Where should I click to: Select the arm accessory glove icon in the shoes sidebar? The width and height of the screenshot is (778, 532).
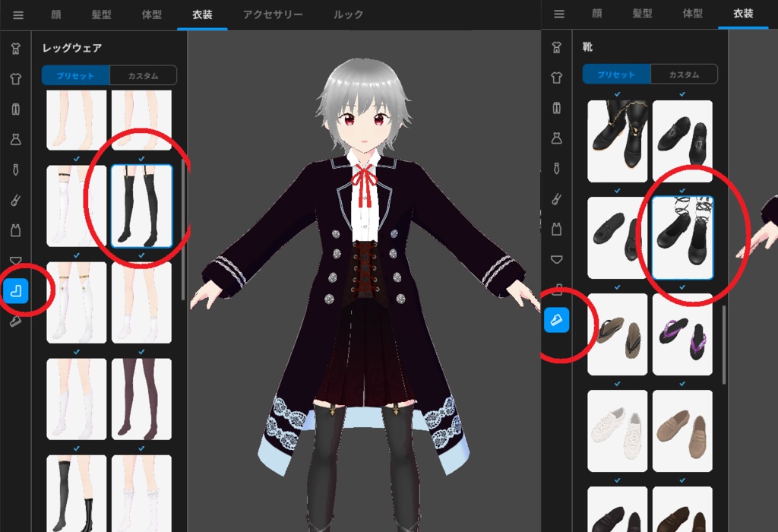point(556,199)
